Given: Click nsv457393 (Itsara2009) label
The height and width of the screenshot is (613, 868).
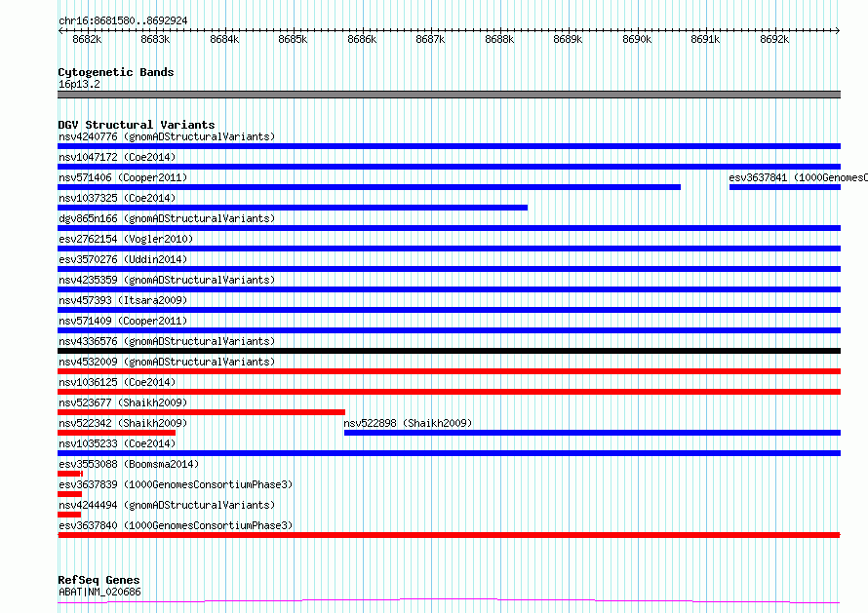Looking at the screenshot, I should coord(123,300).
